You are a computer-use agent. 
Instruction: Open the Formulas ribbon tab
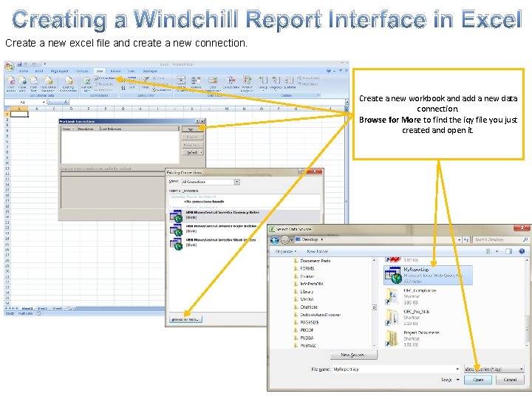click(x=82, y=71)
